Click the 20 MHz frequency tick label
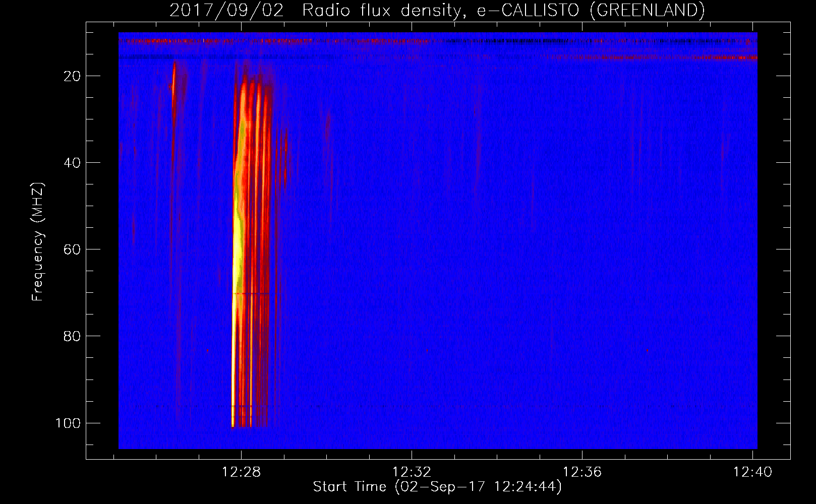Image resolution: width=816 pixels, height=504 pixels. (x=72, y=76)
